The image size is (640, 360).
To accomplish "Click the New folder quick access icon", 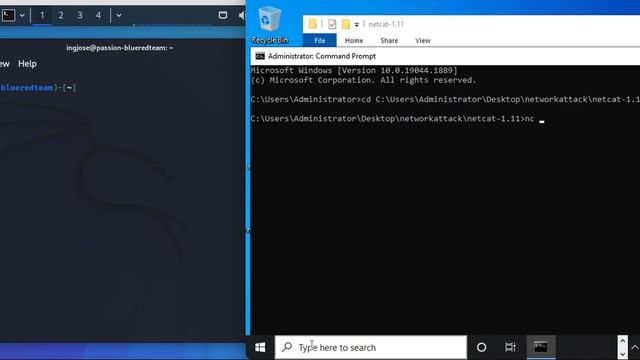I will [346, 24].
